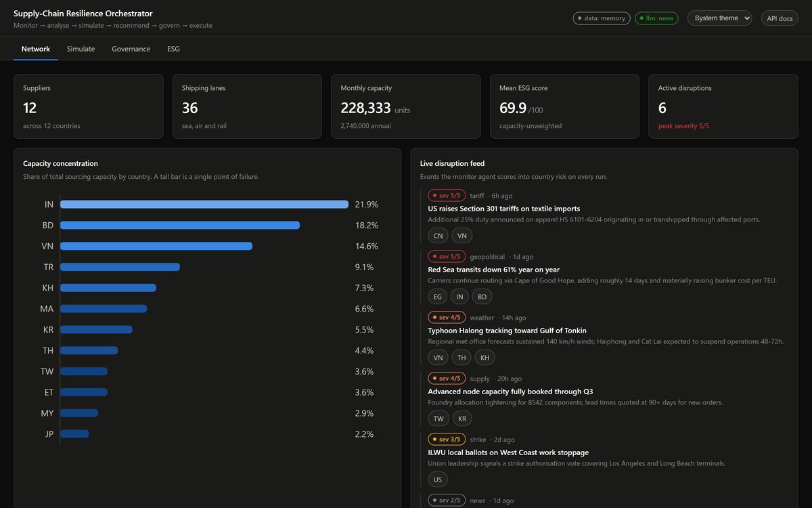Click the MY capacity bar
Image resolution: width=812 pixels, height=508 pixels.
79,413
